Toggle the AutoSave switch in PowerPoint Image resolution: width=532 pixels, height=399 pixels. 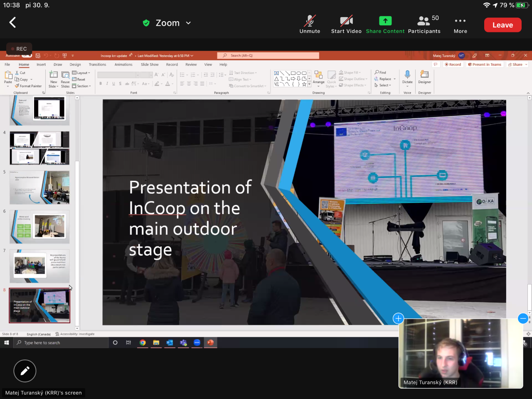click(27, 56)
